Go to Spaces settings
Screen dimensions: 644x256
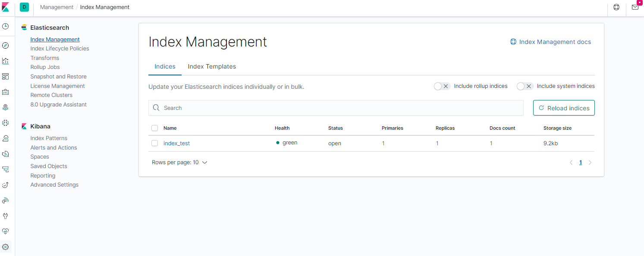[40, 157]
